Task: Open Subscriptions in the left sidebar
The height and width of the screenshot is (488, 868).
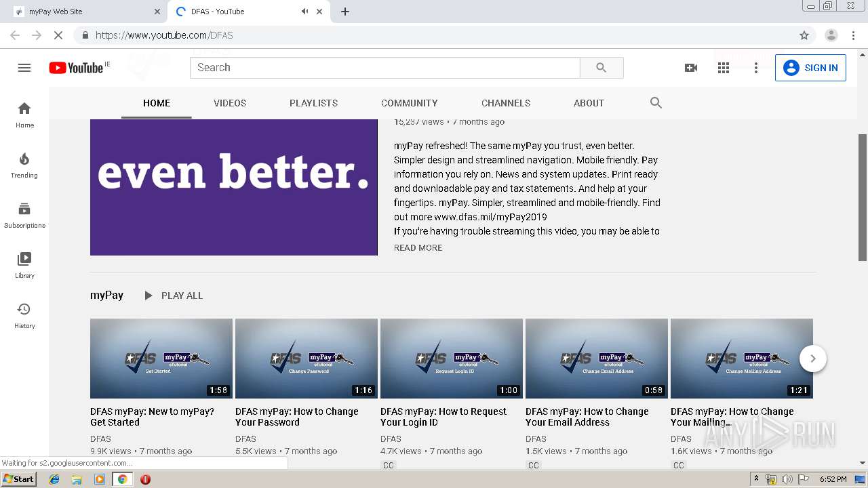Action: point(24,215)
